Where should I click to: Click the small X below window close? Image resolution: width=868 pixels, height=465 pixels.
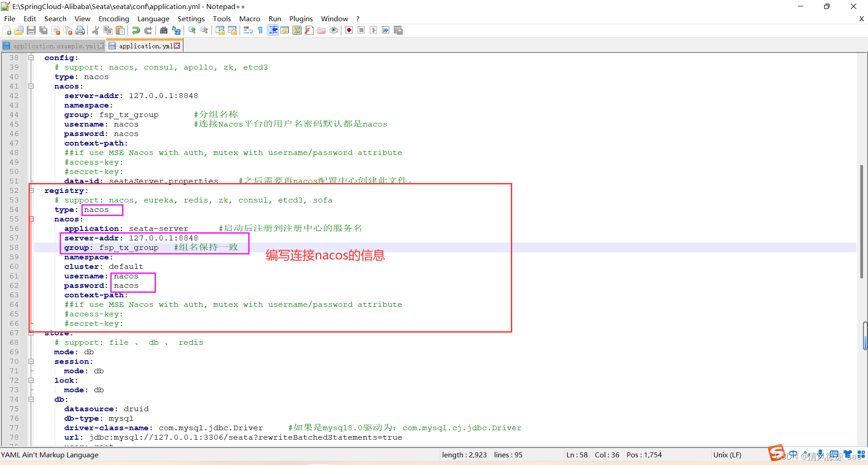point(861,19)
